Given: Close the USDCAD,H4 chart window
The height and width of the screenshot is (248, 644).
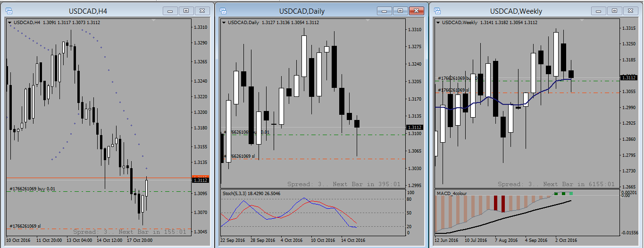Looking at the screenshot, I should (x=202, y=10).
